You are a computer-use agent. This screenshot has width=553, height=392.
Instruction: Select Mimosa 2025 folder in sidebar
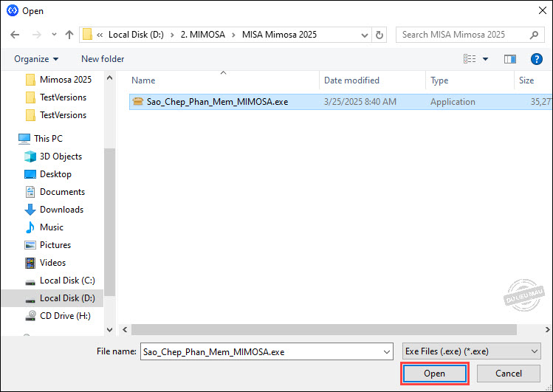point(58,80)
